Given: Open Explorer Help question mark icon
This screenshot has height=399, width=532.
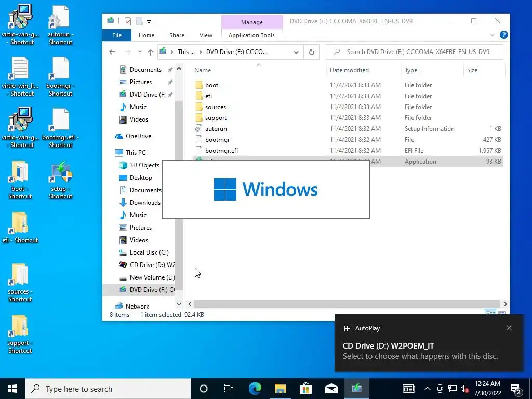Looking at the screenshot, I should 504,35.
